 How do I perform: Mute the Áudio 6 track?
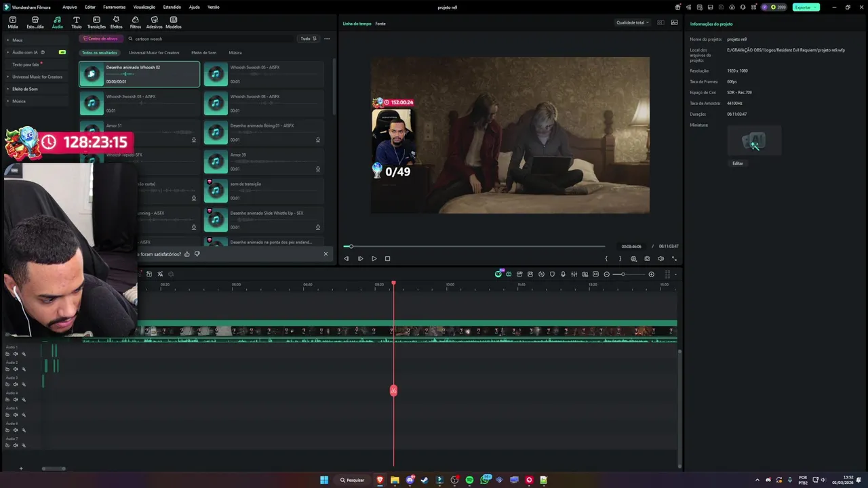tap(16, 430)
